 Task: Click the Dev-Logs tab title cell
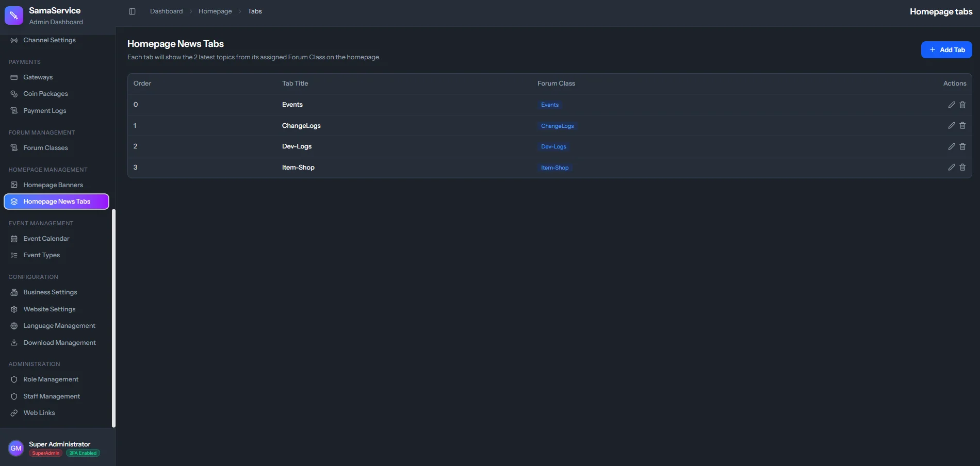tap(297, 146)
